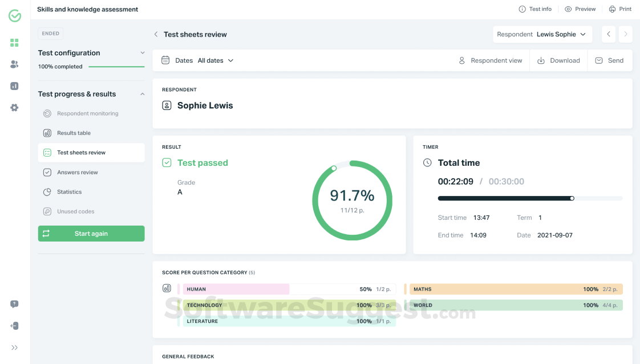Expand the Test configuration section

click(143, 52)
